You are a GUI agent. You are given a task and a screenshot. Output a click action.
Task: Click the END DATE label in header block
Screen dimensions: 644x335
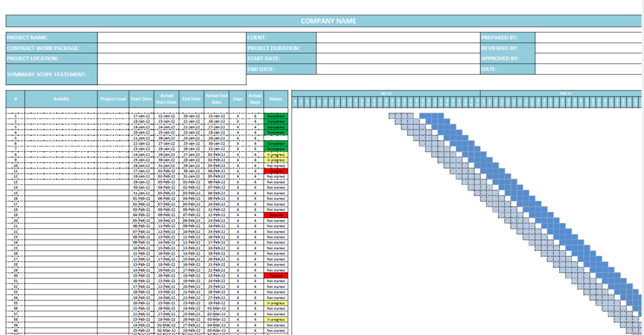tap(281, 69)
